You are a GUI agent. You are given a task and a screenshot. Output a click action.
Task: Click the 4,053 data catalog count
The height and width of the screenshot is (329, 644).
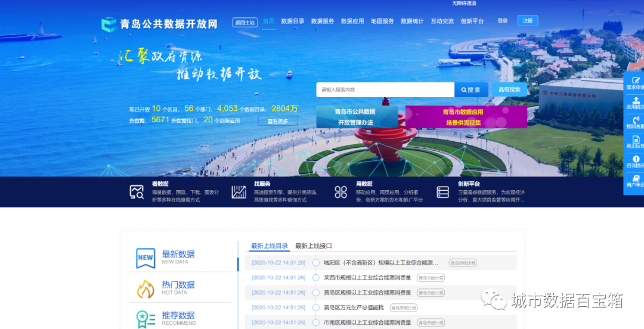point(228,108)
